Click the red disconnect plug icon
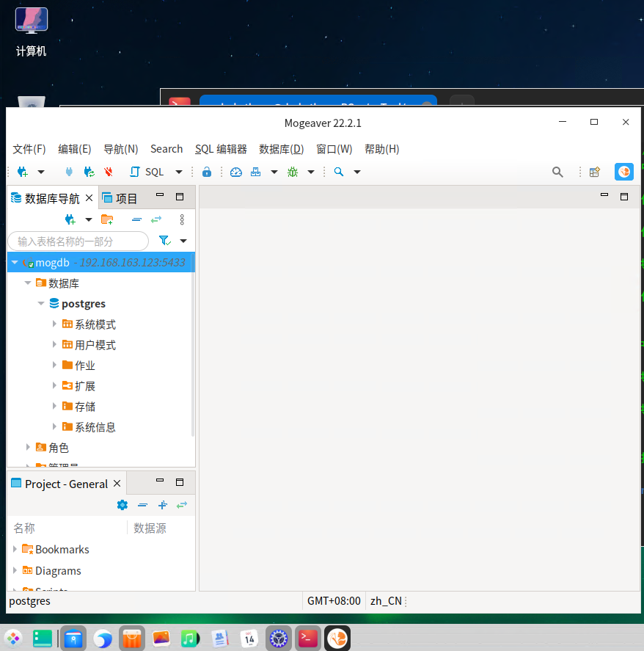The height and width of the screenshot is (651, 644). 109,172
